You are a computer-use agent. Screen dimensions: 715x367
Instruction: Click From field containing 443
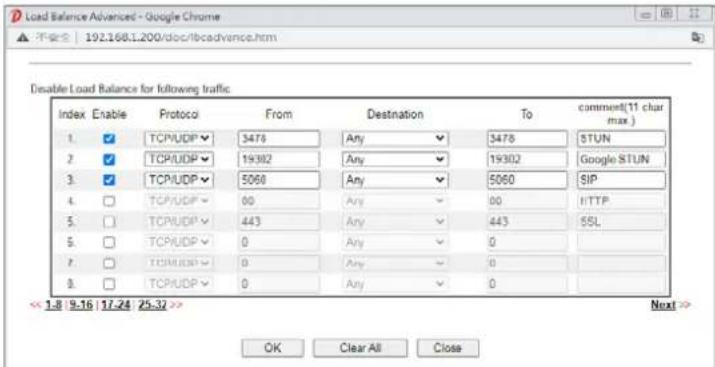(x=279, y=222)
